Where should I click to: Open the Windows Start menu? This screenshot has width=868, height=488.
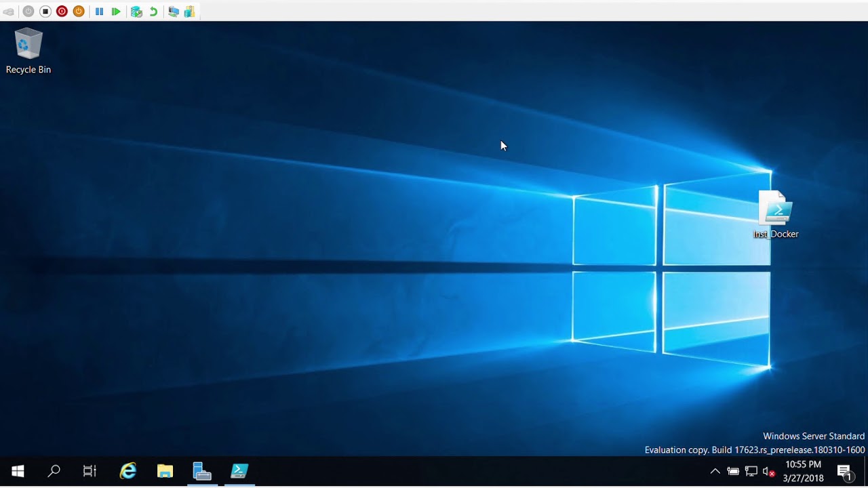pos(18,471)
